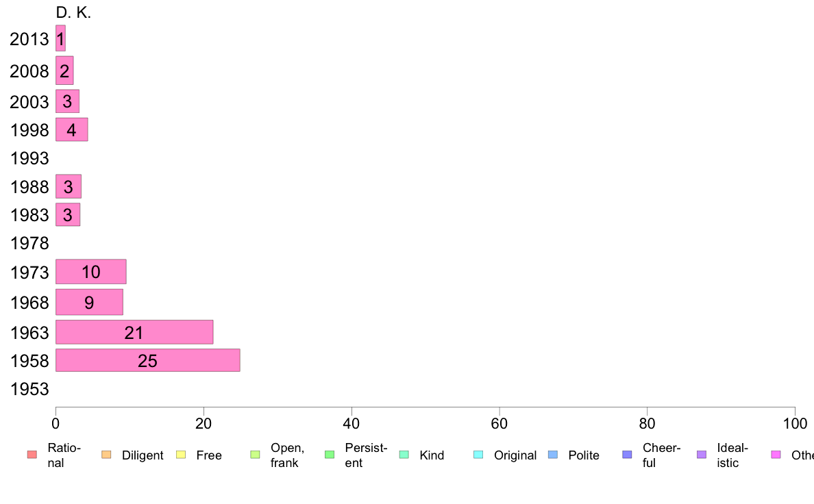Click the 1968 bar labeled 9
814x504 pixels.
(x=89, y=302)
